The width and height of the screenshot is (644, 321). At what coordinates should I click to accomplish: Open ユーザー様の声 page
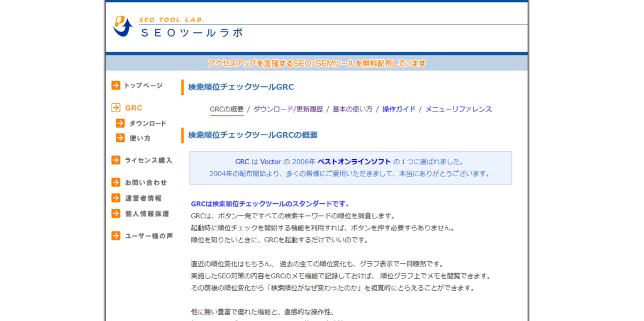point(148,236)
